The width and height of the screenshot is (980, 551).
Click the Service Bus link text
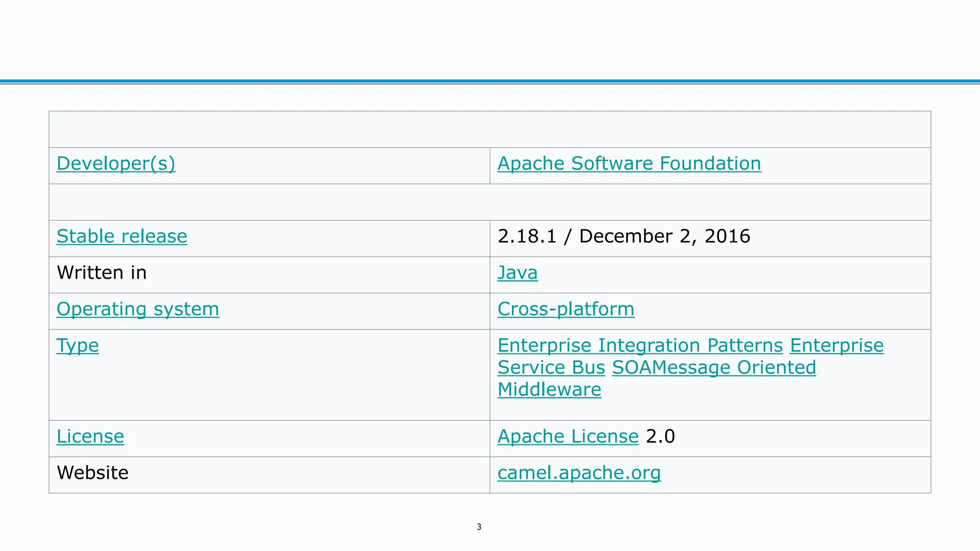[551, 367]
